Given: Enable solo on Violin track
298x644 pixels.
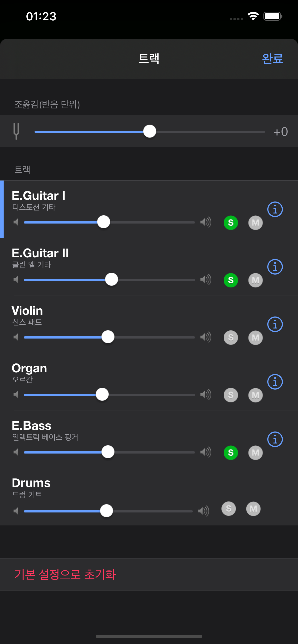Looking at the screenshot, I should pyautogui.click(x=231, y=338).
